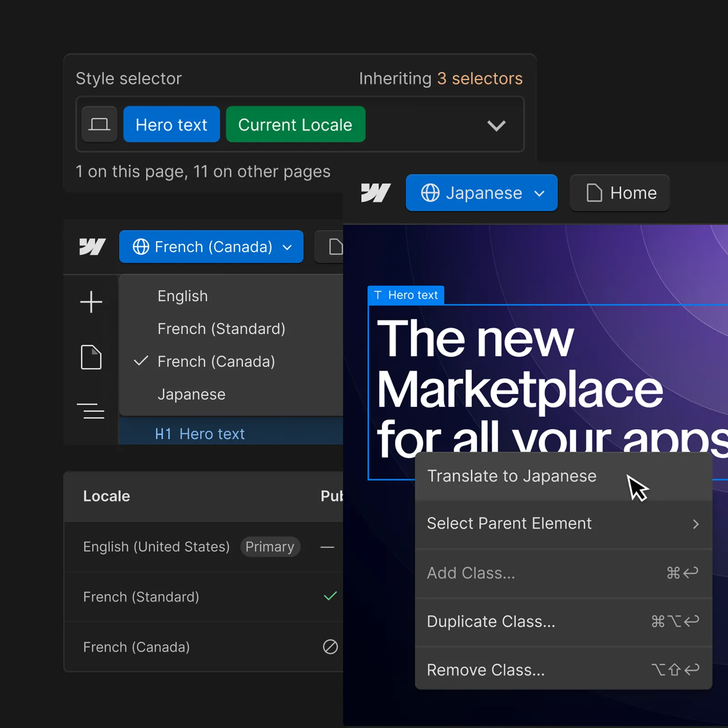Viewport: 728px width, 728px height.
Task: Select the desktop breakpoint icon in the Style selector
Action: (99, 124)
